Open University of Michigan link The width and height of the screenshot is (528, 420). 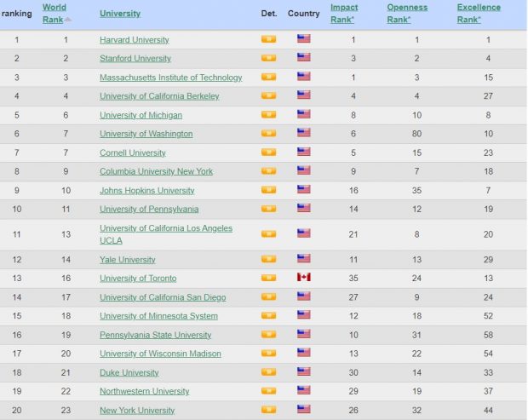click(141, 115)
